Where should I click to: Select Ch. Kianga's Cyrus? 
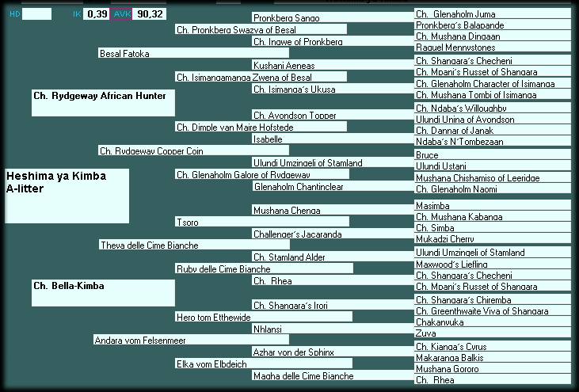[493, 346]
